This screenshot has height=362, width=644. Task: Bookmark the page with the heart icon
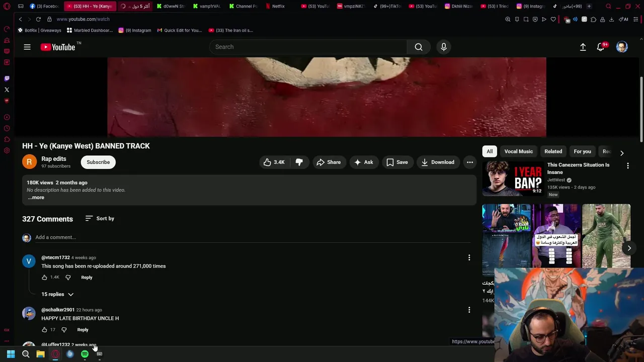553,19
